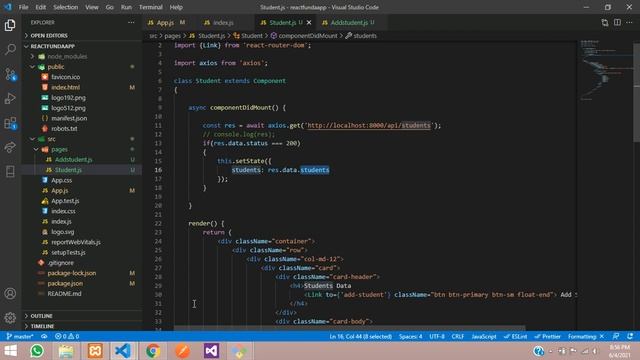Click the ESLint status item
Screen dimensions: 640x360
click(516, 336)
